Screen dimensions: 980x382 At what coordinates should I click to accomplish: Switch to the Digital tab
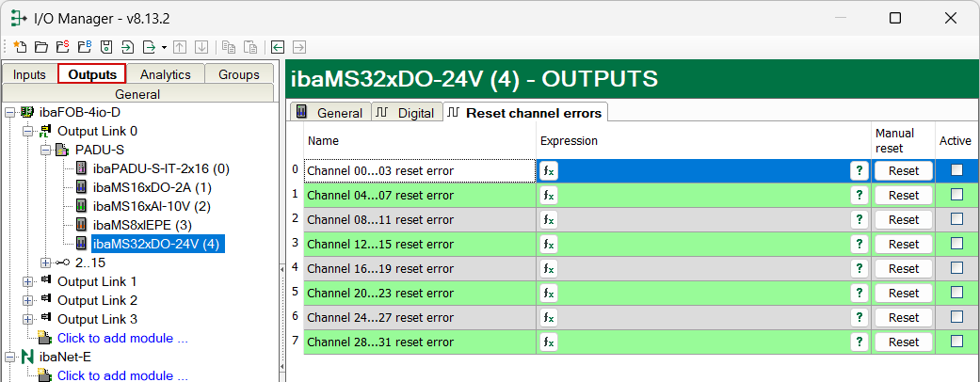pyautogui.click(x=407, y=112)
